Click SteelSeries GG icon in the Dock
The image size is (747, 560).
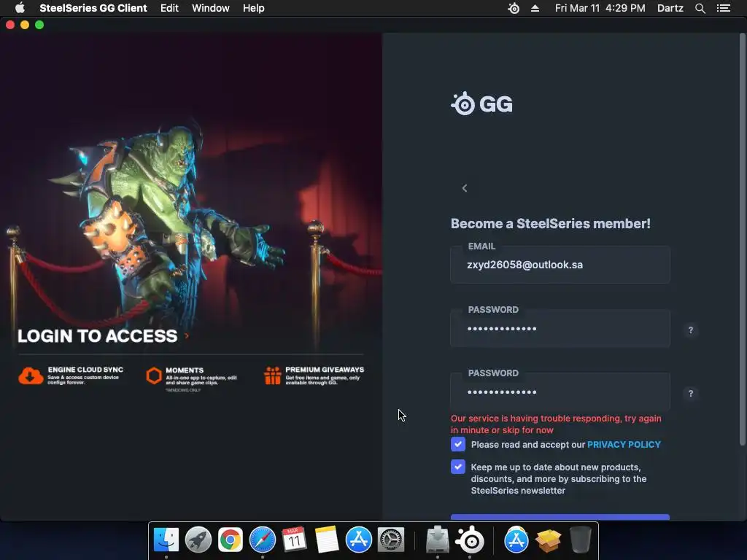click(x=470, y=540)
